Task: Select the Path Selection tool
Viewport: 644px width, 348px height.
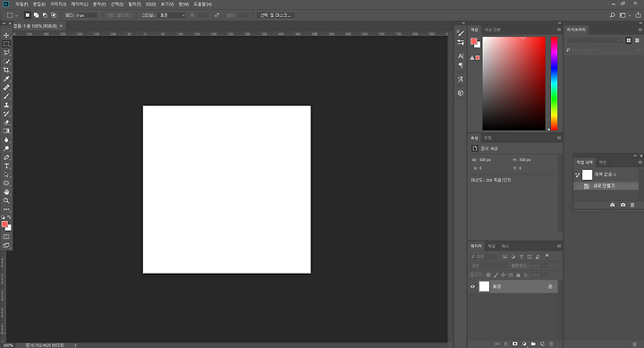Action: (x=6, y=174)
